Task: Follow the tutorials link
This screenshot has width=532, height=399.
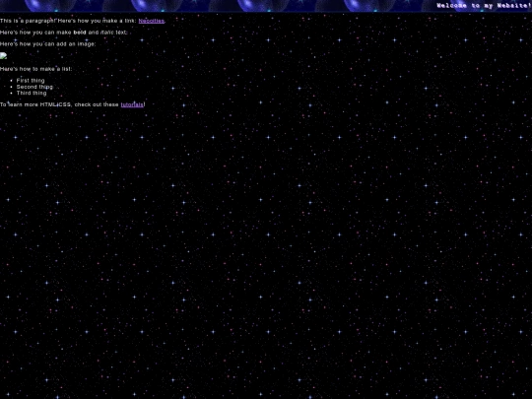Action: 132,104
